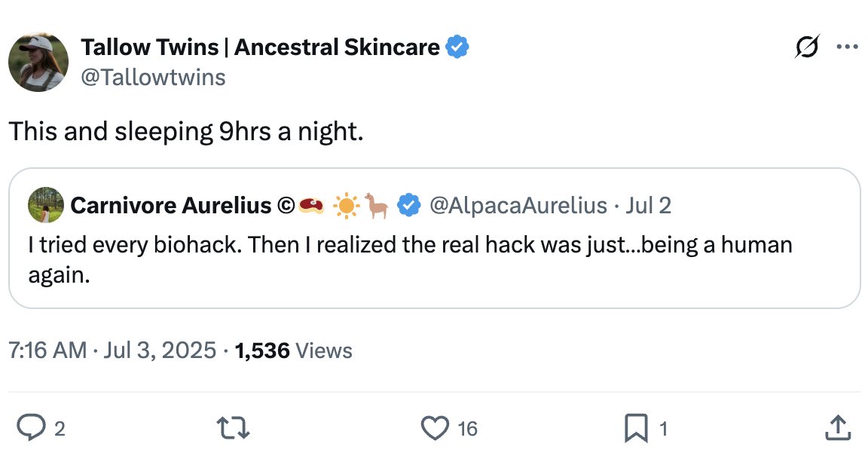Viewport: 868px width, 456px height.
Task: Open Carnivore Aurelius small avatar
Action: [46, 205]
